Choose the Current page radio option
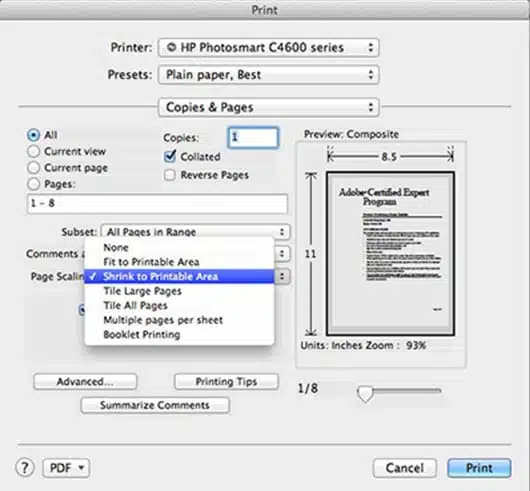This screenshot has width=530, height=491. [x=33, y=168]
